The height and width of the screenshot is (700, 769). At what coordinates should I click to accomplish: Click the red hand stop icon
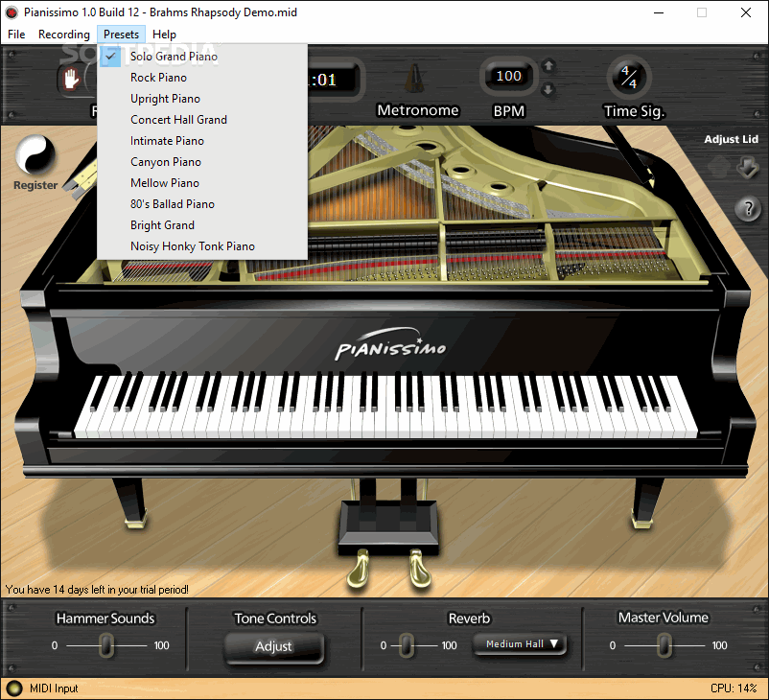pyautogui.click(x=72, y=79)
